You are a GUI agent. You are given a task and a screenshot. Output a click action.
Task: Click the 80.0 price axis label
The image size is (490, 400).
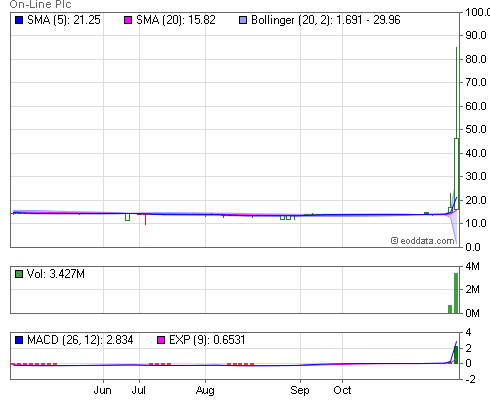476,59
